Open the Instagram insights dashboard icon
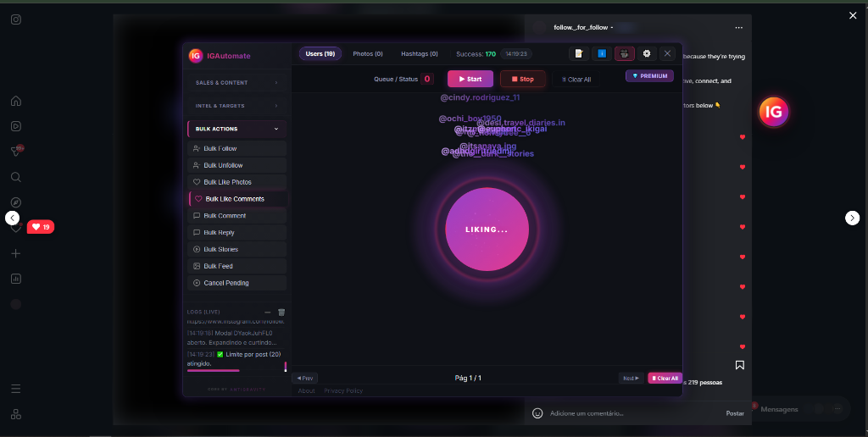This screenshot has width=868, height=437. (x=16, y=279)
